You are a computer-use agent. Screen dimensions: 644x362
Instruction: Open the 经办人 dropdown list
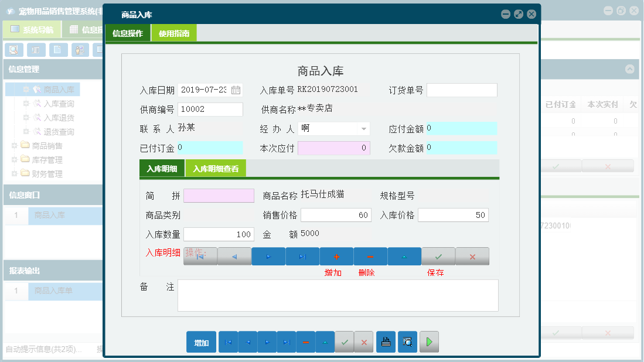364,128
